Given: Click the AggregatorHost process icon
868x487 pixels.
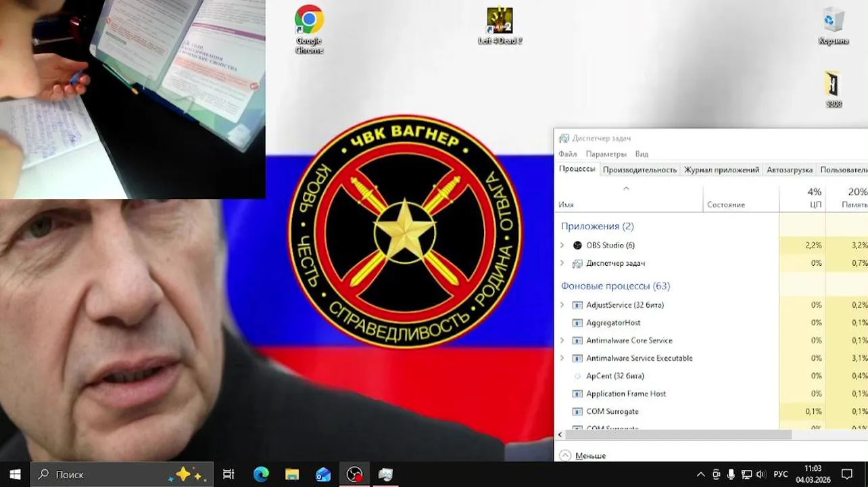Looking at the screenshot, I should (577, 323).
